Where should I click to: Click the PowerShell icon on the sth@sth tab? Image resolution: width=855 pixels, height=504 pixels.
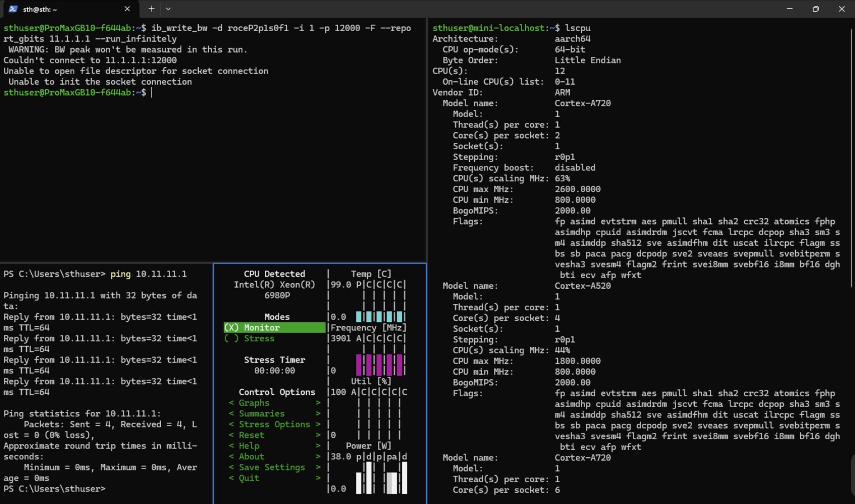[13, 8]
